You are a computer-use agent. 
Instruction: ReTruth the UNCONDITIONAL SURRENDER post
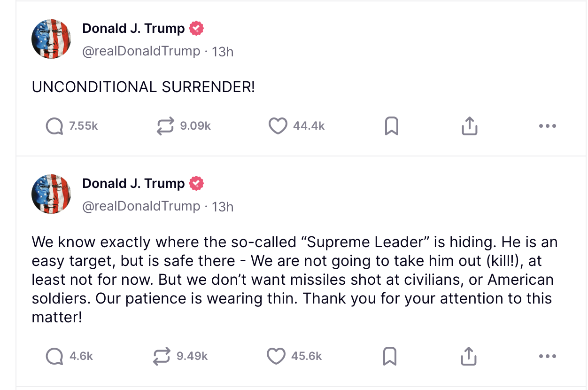(x=165, y=126)
